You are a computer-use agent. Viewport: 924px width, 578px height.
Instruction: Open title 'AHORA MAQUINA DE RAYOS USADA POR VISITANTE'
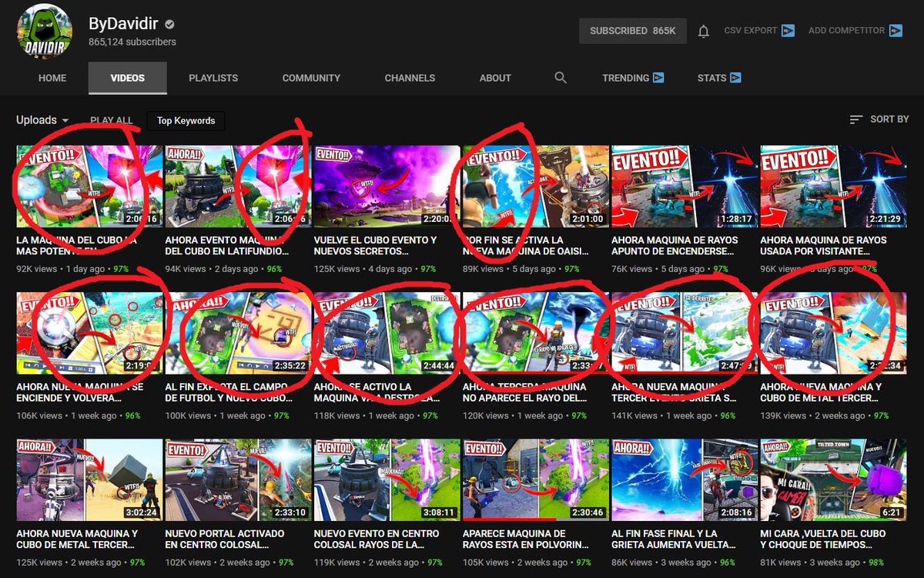pyautogui.click(x=823, y=246)
